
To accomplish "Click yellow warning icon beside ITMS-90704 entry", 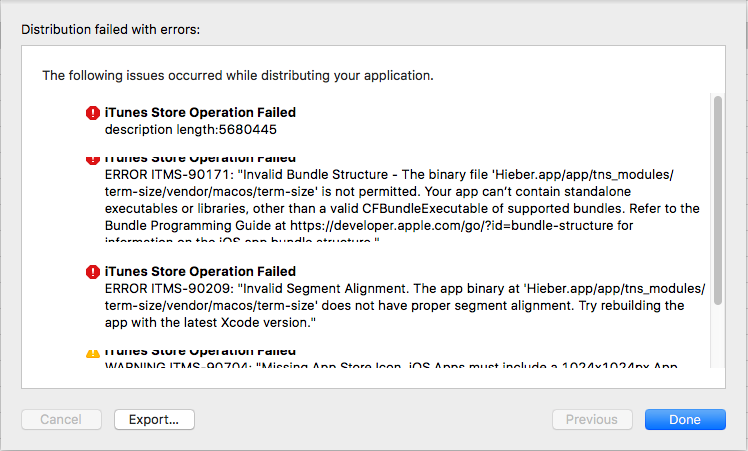I will (x=93, y=354).
